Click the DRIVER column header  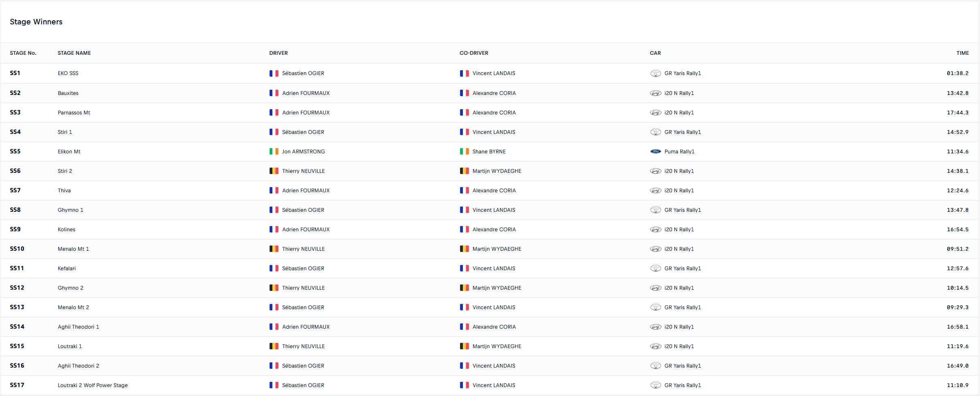[x=278, y=53]
